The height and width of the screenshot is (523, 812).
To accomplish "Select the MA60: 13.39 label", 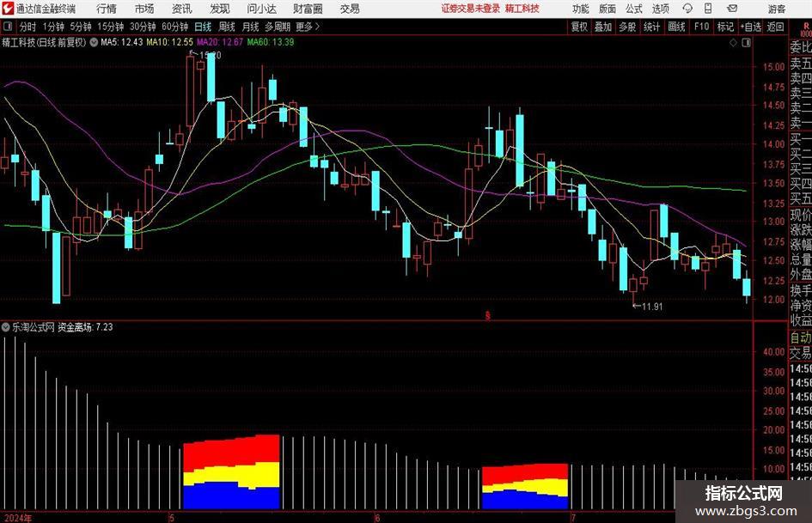I will [x=271, y=42].
